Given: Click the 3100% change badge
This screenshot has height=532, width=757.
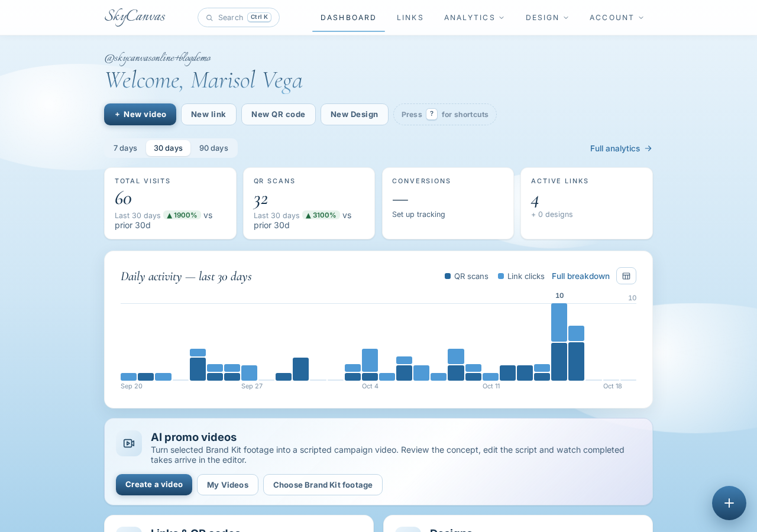Looking at the screenshot, I should tap(321, 215).
